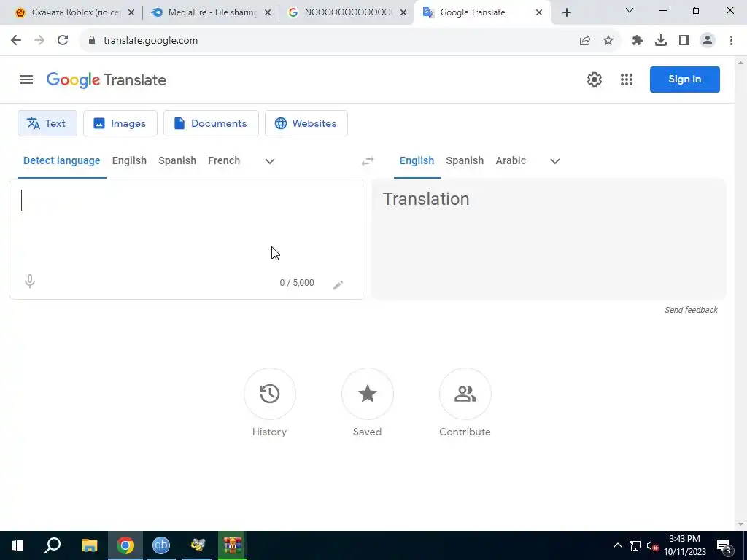Share this page via share icon

(585, 41)
